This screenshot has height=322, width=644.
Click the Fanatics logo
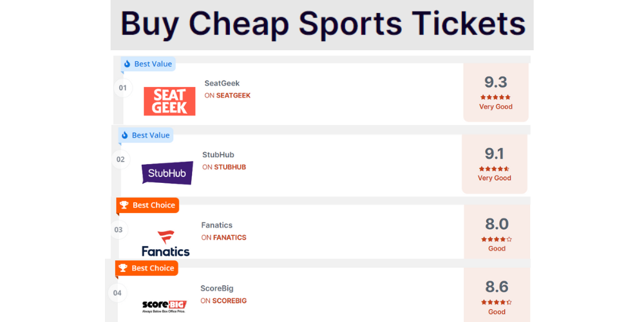166,243
